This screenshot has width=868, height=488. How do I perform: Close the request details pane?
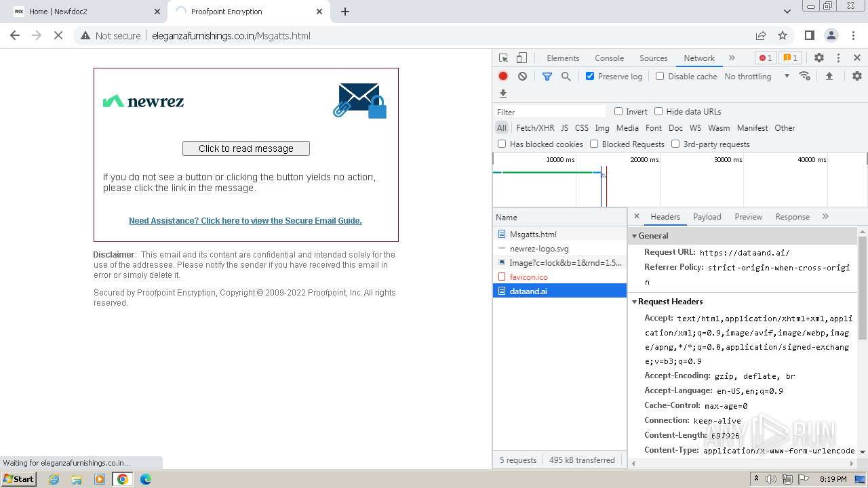636,216
